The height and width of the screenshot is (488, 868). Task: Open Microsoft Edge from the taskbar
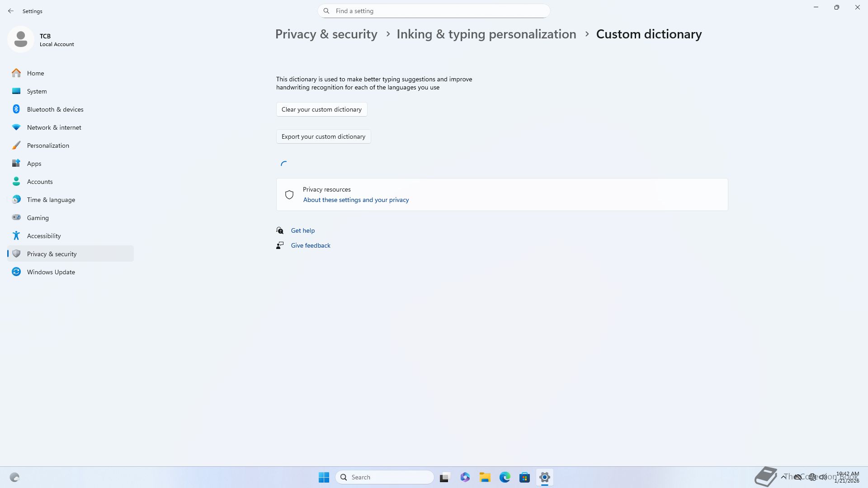(505, 477)
